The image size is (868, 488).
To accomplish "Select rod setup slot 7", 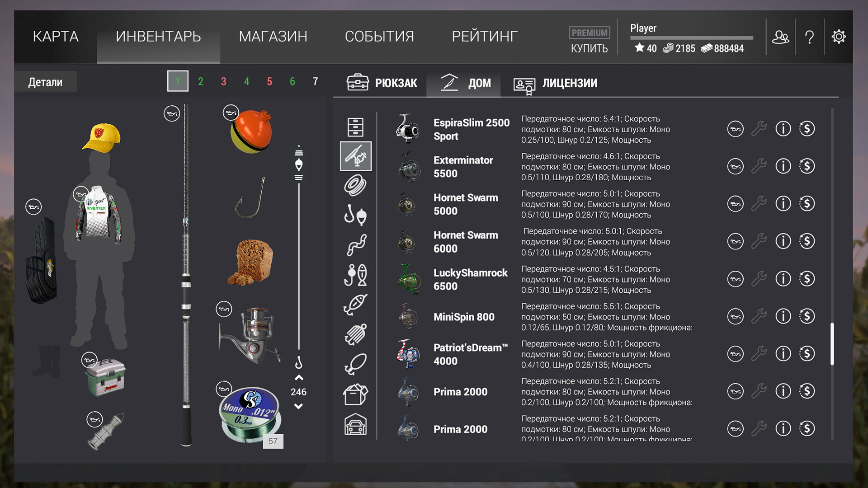I will tap(316, 82).
